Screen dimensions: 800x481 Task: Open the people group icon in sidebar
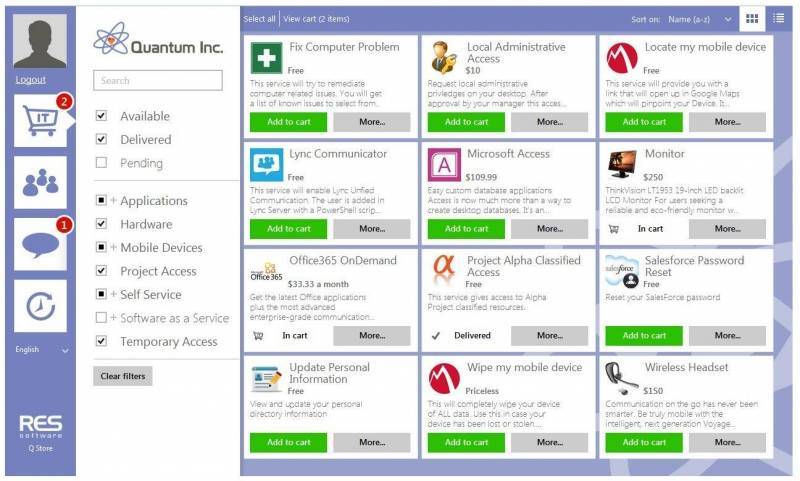tap(40, 183)
